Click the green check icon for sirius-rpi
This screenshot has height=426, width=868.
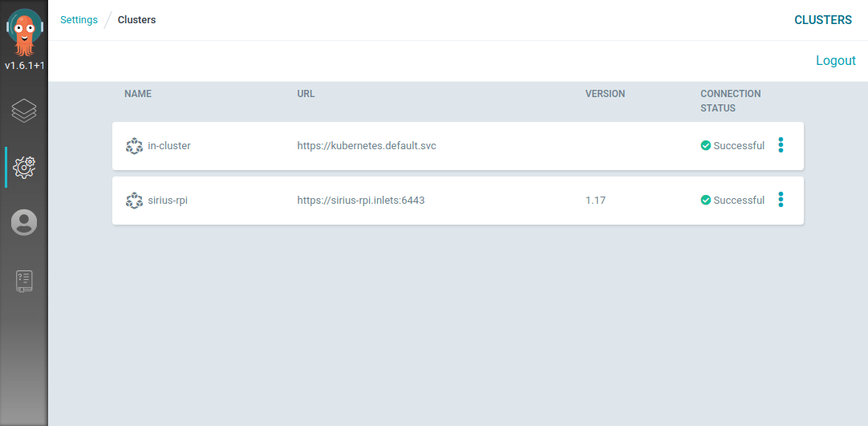pyautogui.click(x=706, y=200)
